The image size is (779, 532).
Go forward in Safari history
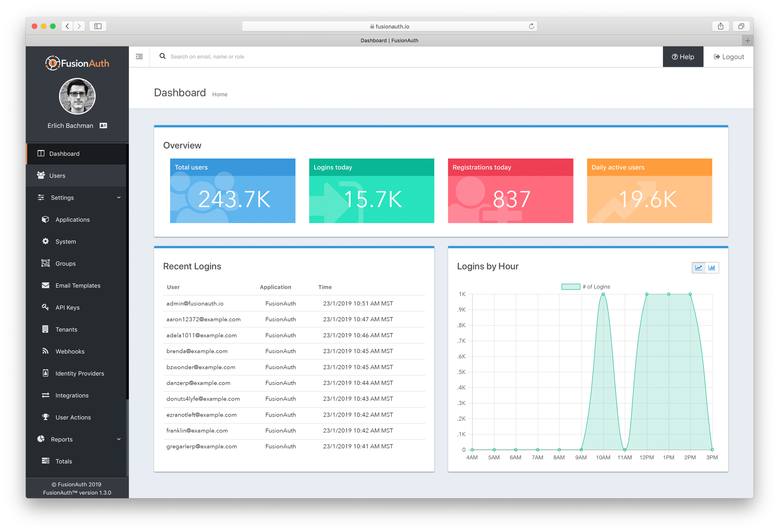79,26
